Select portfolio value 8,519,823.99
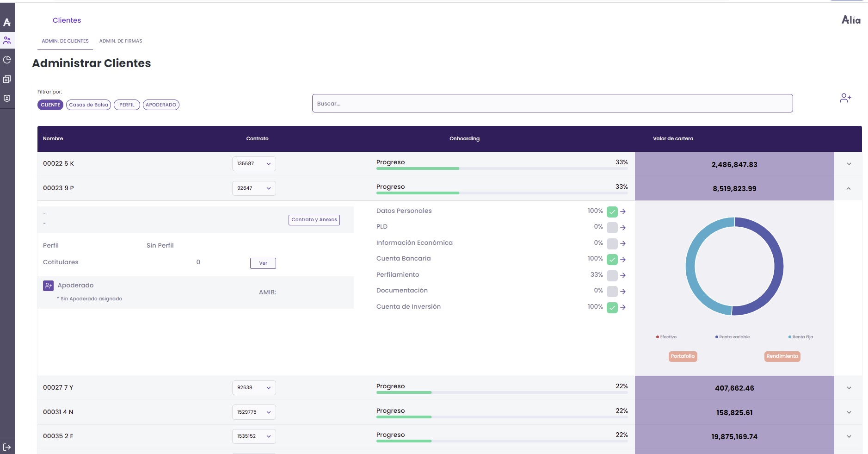The width and height of the screenshot is (868, 454). [x=734, y=189]
